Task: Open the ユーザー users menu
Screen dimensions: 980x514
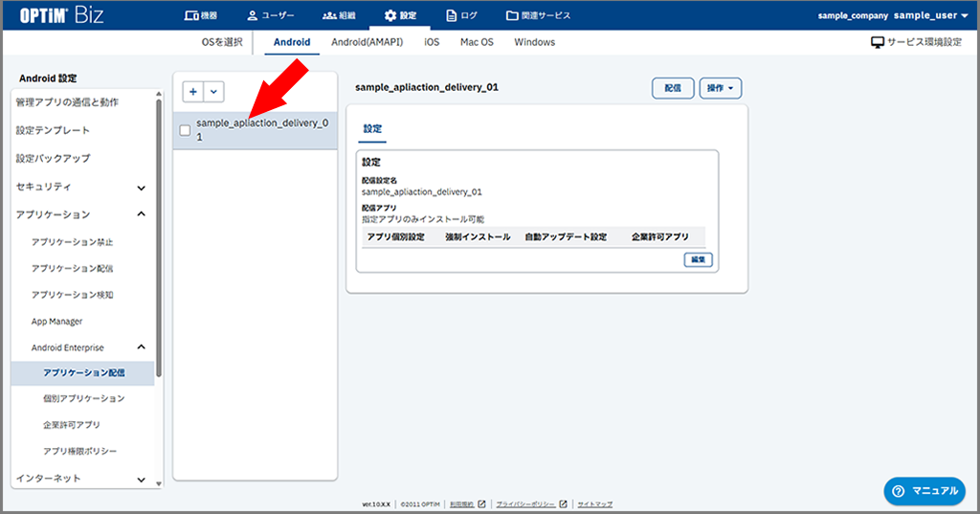Action: tap(270, 15)
